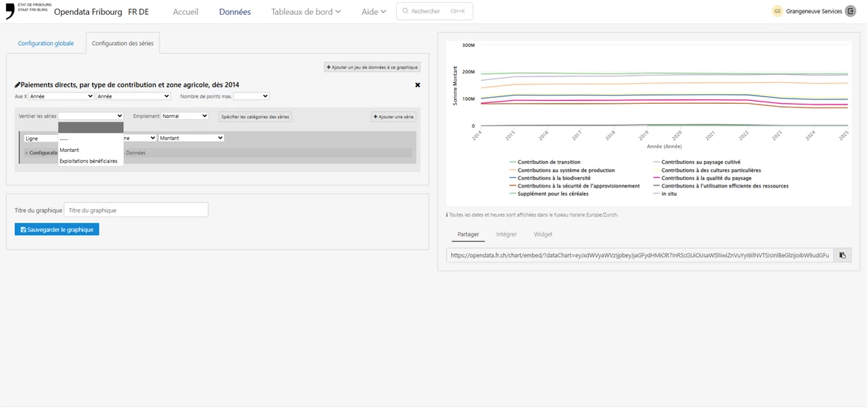Click the Ajouter une série button
This screenshot has height=410, width=868.
click(x=394, y=116)
